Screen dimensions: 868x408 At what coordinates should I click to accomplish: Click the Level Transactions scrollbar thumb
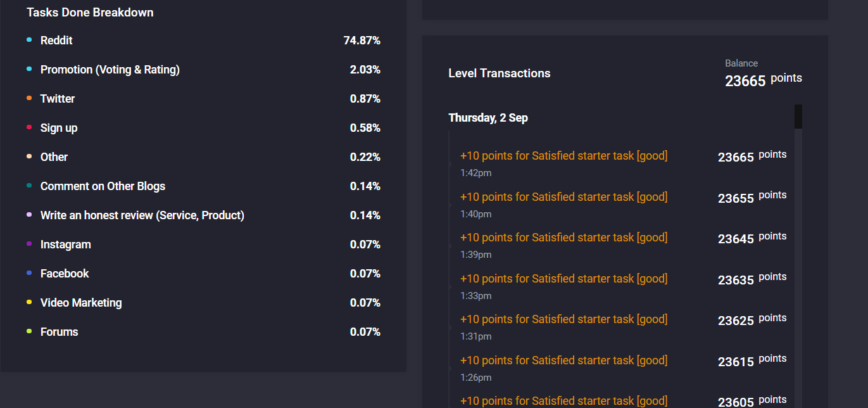click(x=798, y=117)
